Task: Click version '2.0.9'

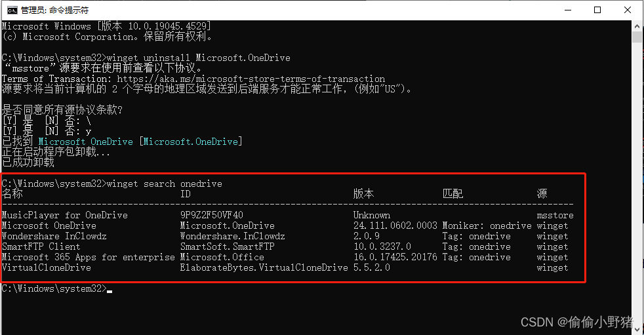Action: pyautogui.click(x=367, y=237)
